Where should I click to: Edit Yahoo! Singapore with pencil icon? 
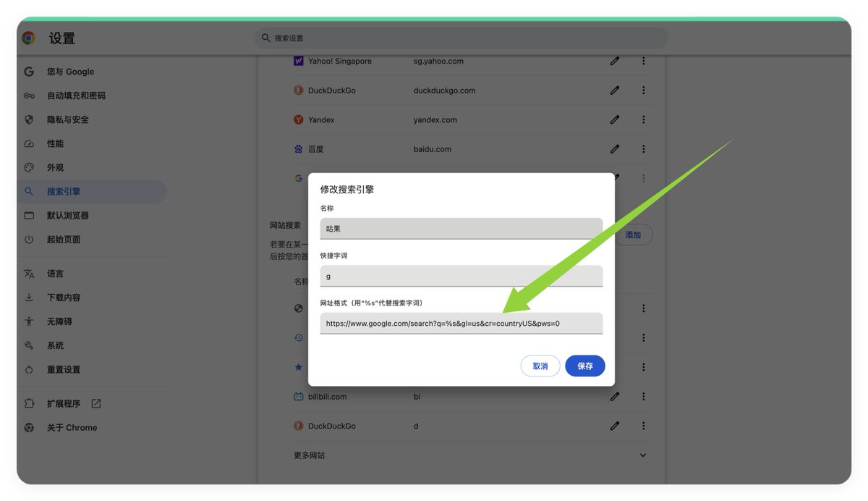615,62
